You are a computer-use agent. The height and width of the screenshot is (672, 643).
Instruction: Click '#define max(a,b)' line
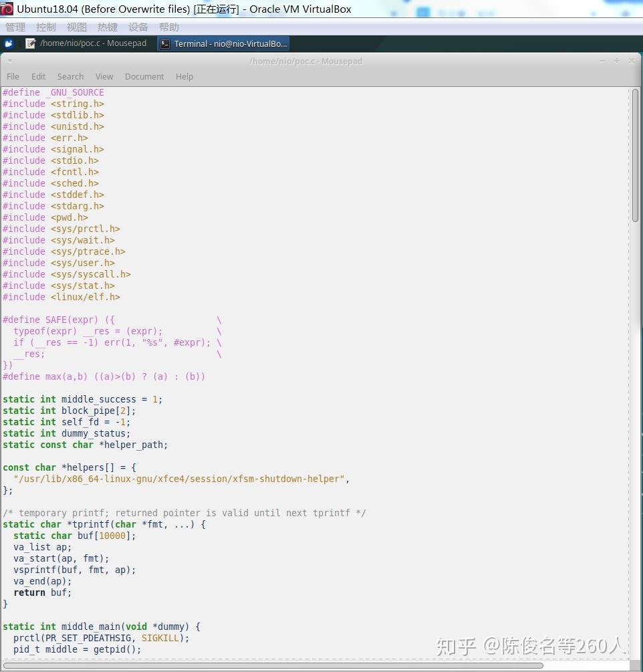tap(104, 376)
